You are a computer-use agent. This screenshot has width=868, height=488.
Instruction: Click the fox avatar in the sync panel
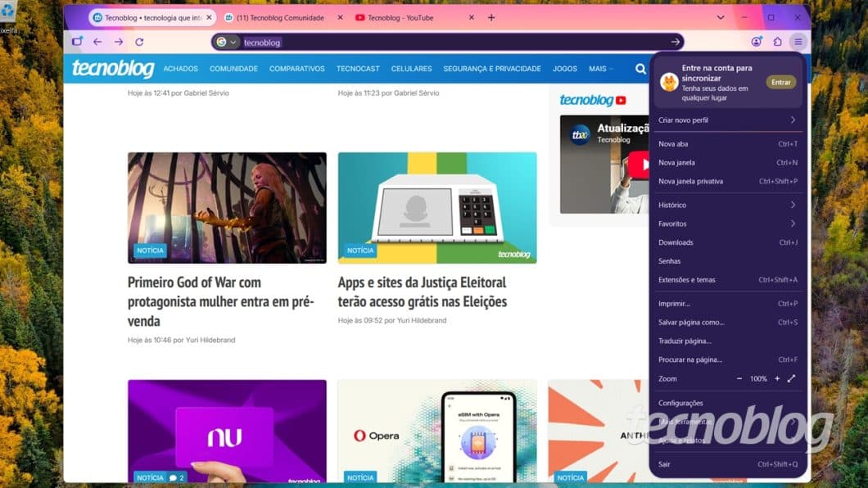[x=669, y=83]
